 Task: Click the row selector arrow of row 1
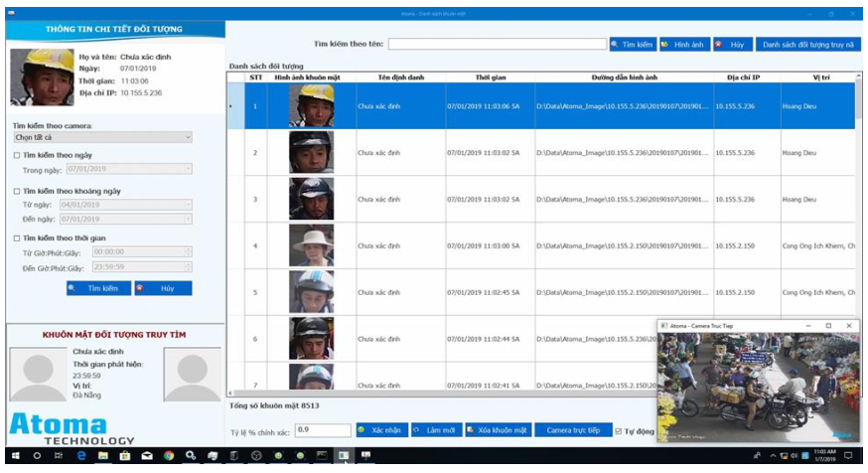point(235,105)
